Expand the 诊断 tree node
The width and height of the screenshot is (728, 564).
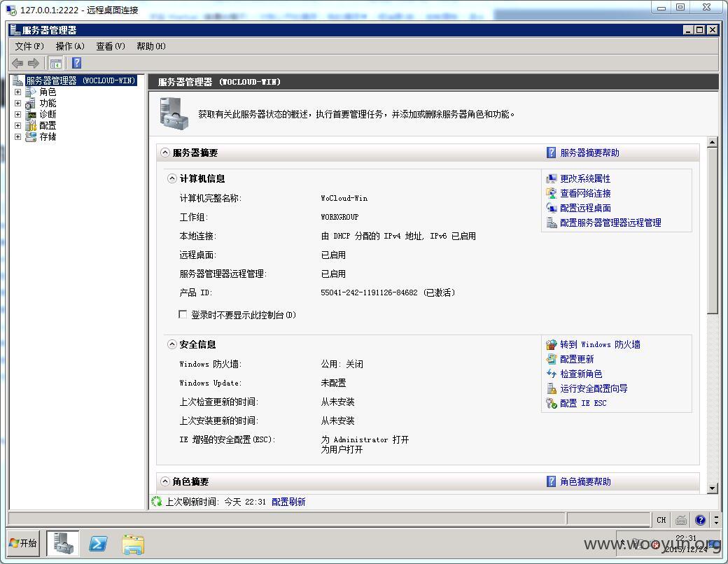pos(17,114)
